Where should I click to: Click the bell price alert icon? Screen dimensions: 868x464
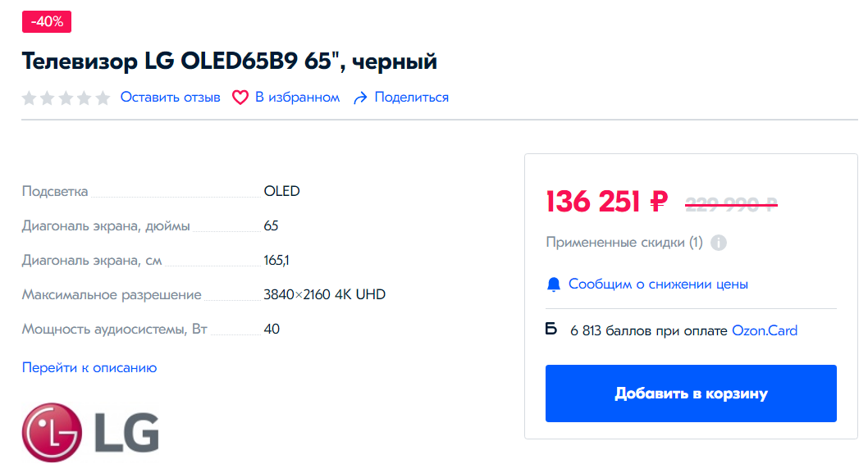point(554,284)
